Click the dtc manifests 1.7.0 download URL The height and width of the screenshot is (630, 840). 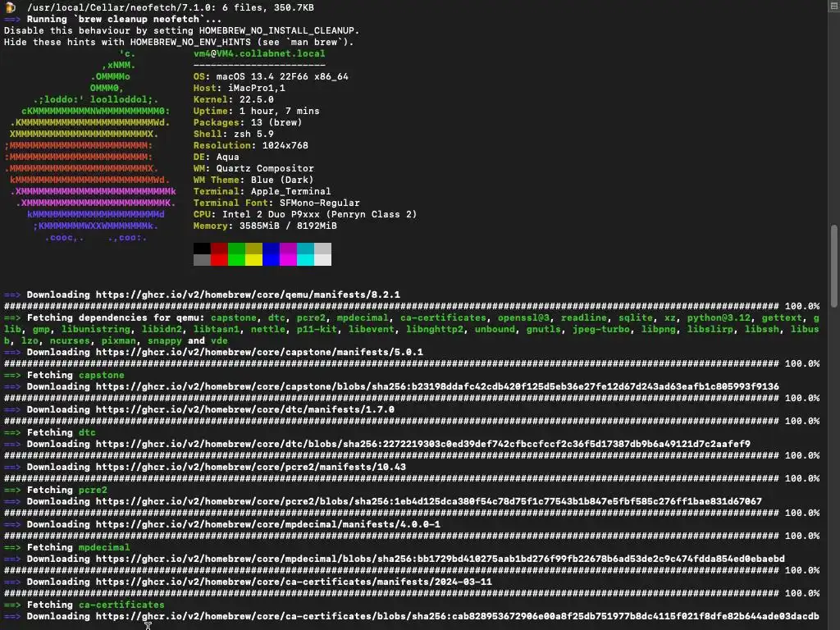click(x=244, y=409)
